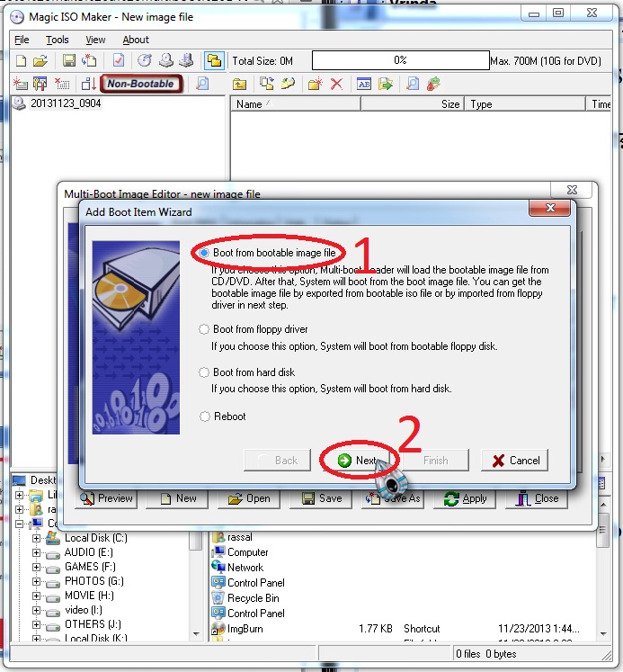Open the File menu
This screenshot has height=672, width=623.
pos(22,40)
